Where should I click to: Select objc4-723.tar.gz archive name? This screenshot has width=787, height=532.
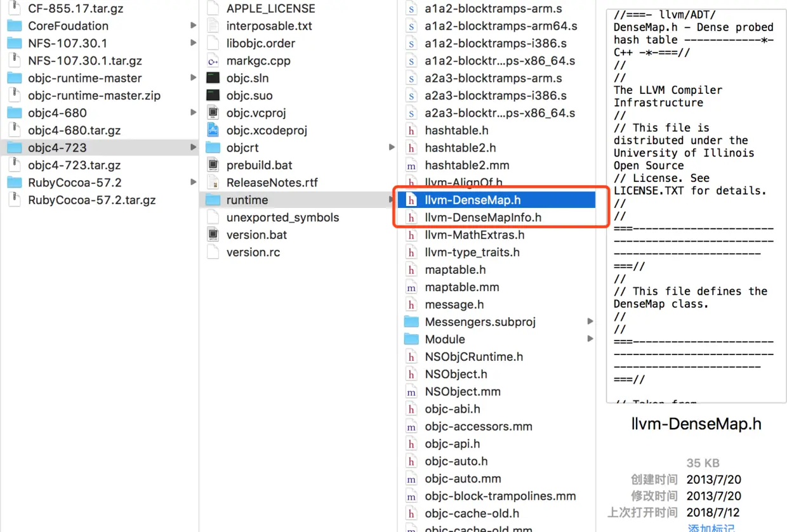[x=74, y=165]
